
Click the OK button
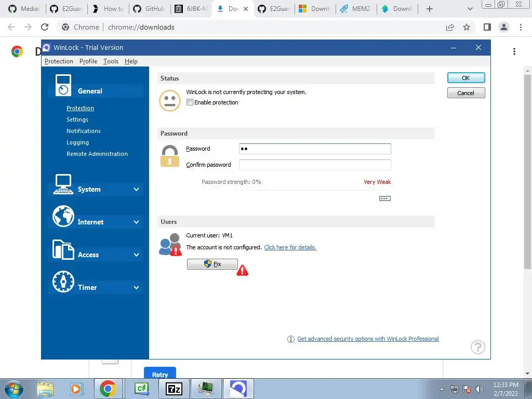pos(466,78)
